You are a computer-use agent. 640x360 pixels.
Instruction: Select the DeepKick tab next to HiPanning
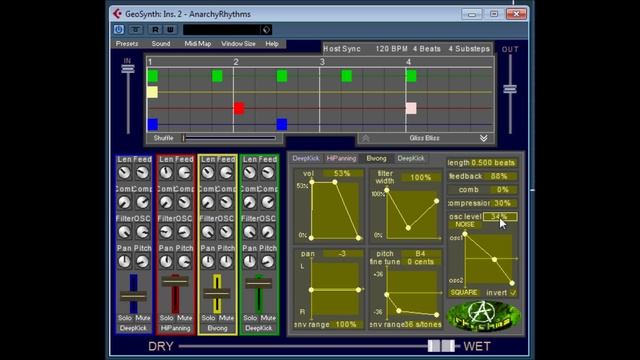[x=306, y=158]
